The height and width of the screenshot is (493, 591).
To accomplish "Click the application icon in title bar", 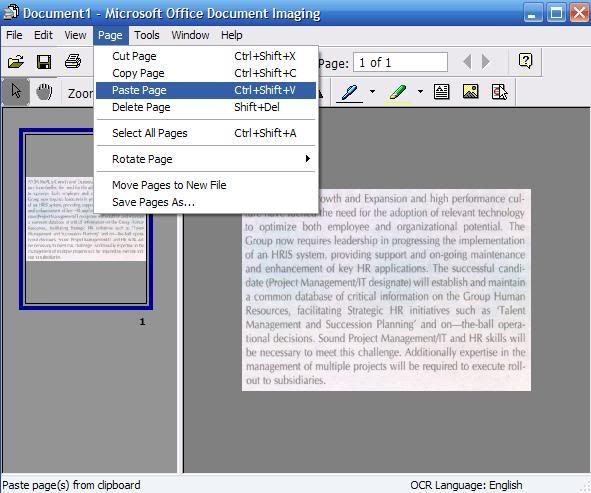I will click(x=11, y=12).
